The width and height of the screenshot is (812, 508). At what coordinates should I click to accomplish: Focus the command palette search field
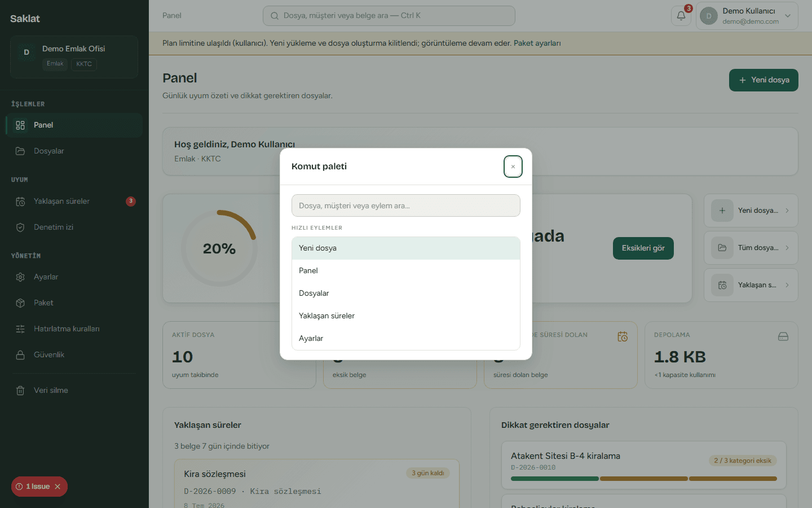(x=406, y=205)
